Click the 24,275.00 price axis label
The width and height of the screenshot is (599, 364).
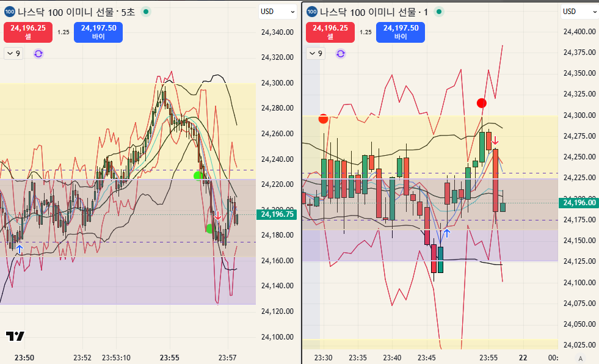579,136
